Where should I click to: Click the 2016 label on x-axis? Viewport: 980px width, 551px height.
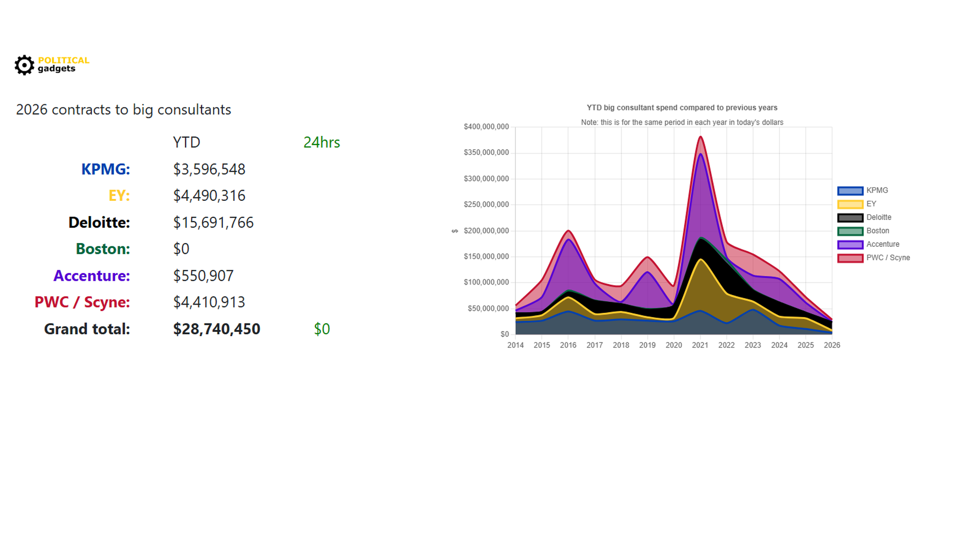[x=568, y=345]
